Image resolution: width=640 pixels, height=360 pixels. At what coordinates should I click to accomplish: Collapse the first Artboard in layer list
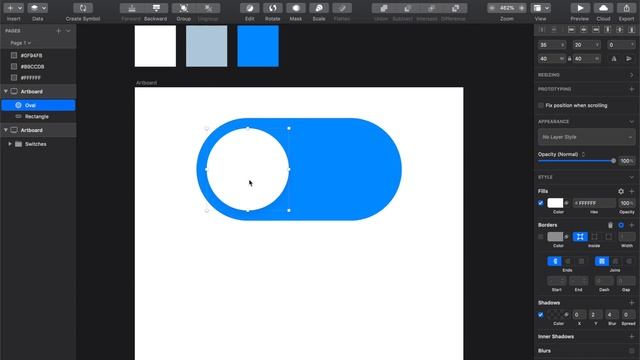(6, 91)
